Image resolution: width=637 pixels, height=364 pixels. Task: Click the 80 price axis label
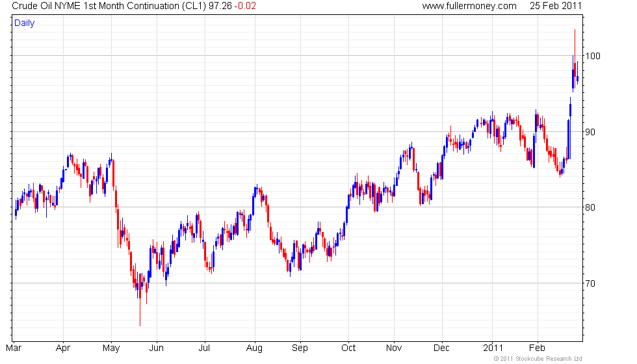(x=590, y=207)
